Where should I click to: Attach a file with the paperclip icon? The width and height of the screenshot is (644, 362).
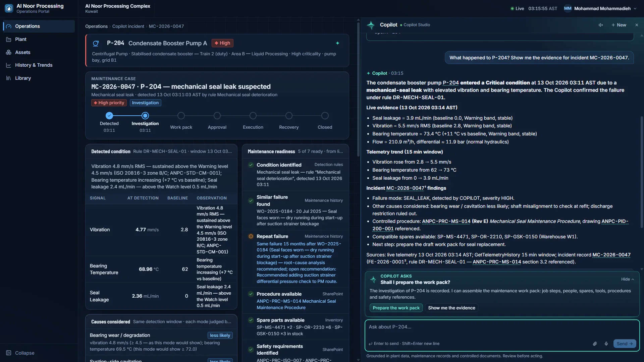pyautogui.click(x=595, y=344)
